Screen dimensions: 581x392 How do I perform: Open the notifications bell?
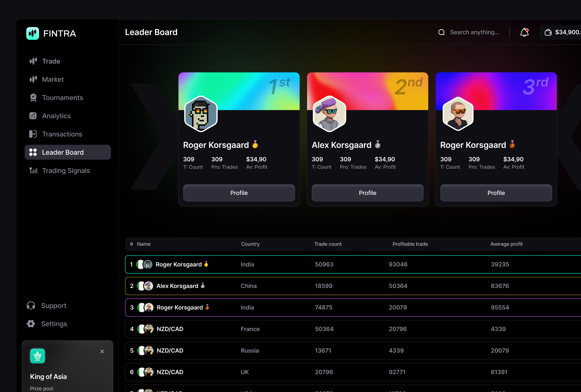524,32
